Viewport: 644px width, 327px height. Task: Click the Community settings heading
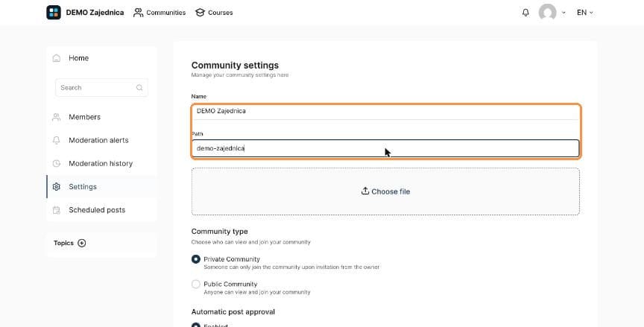pyautogui.click(x=235, y=66)
